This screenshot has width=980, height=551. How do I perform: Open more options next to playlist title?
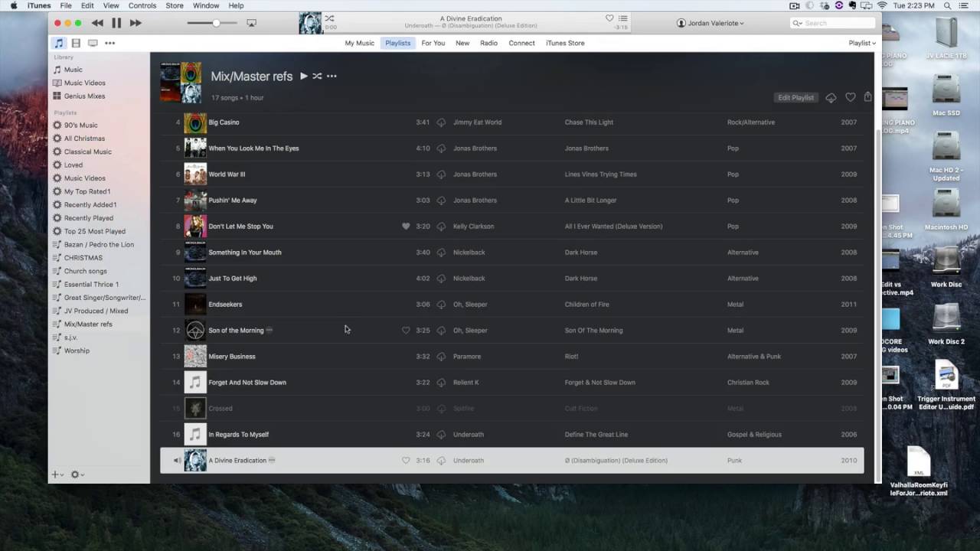[332, 76]
